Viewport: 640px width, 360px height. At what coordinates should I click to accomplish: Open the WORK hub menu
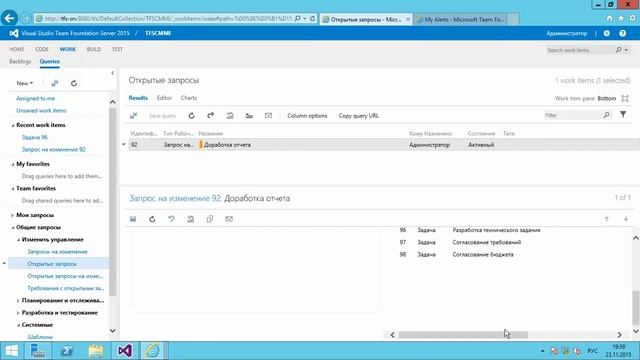[67, 49]
